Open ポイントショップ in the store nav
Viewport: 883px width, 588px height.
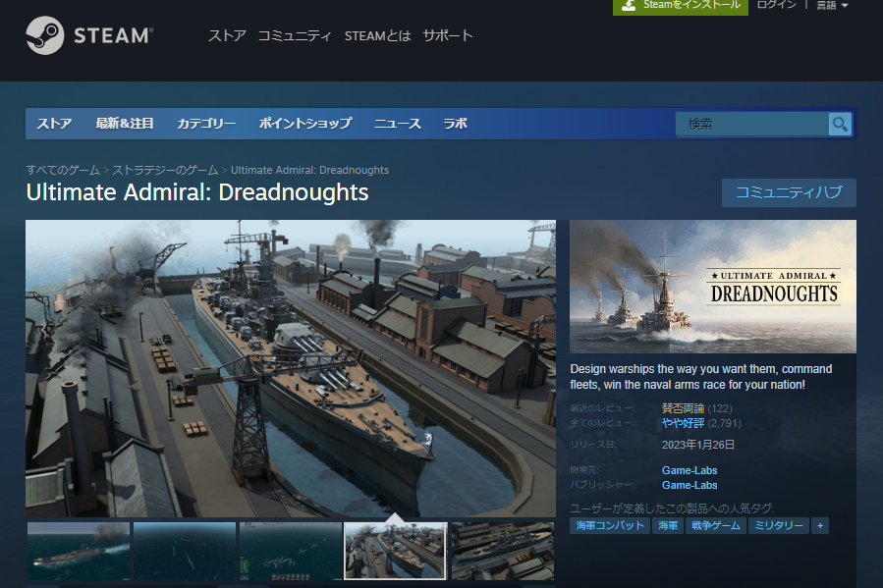click(x=304, y=124)
